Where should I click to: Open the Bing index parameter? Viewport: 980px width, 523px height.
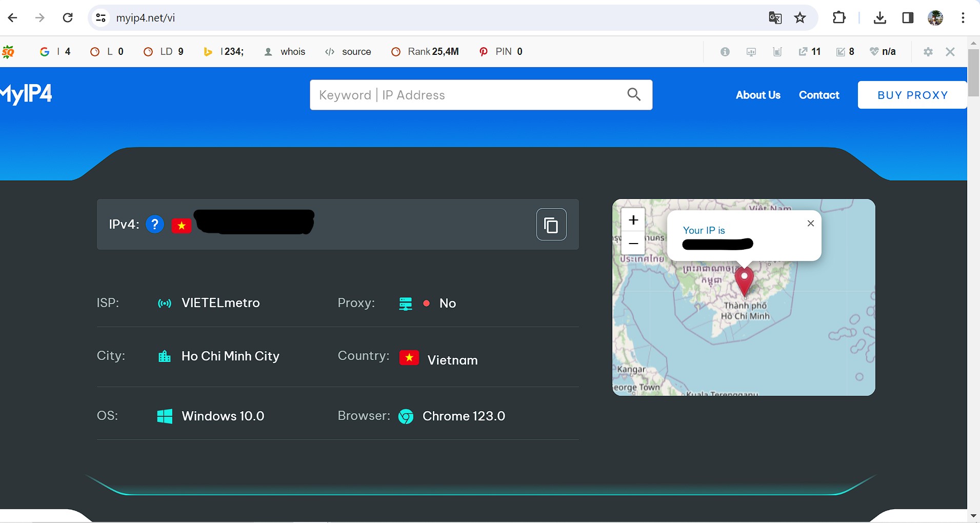224,52
